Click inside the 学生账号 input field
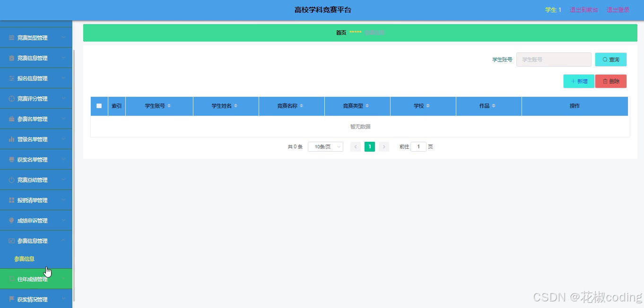The height and width of the screenshot is (308, 644). 553,59
